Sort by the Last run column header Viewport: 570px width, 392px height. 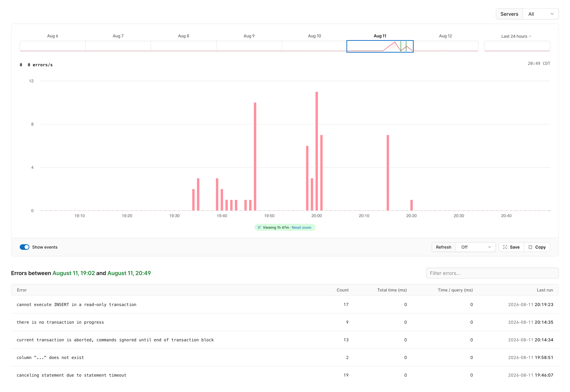(x=545, y=290)
